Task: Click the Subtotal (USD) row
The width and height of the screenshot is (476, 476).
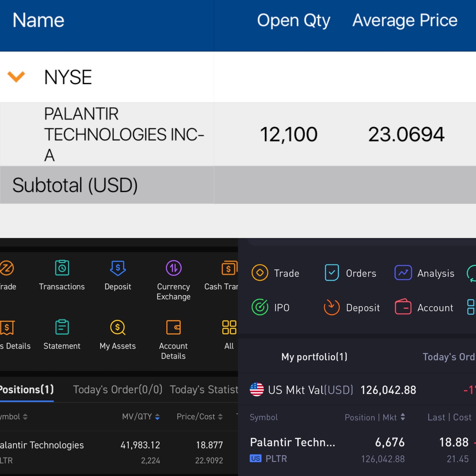Action: click(238, 185)
